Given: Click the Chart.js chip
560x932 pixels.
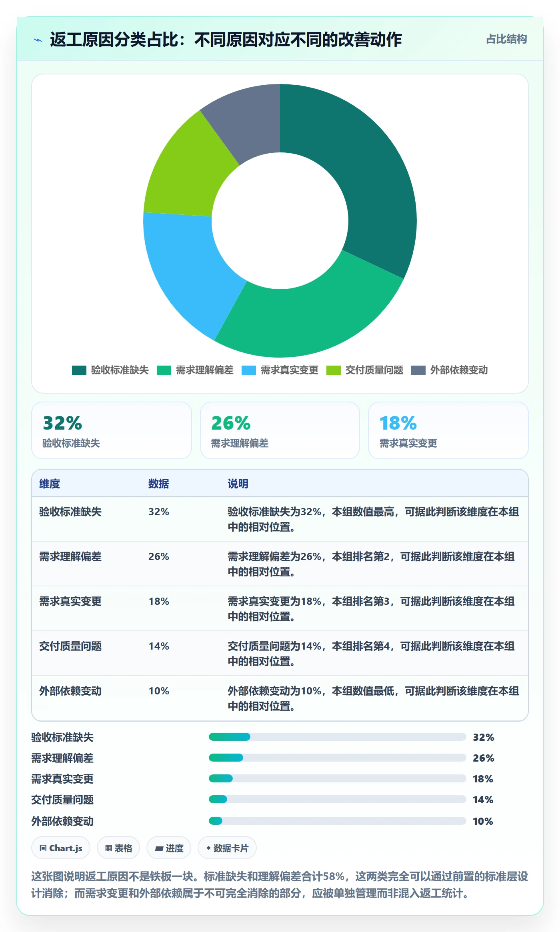Looking at the screenshot, I should 61,848.
